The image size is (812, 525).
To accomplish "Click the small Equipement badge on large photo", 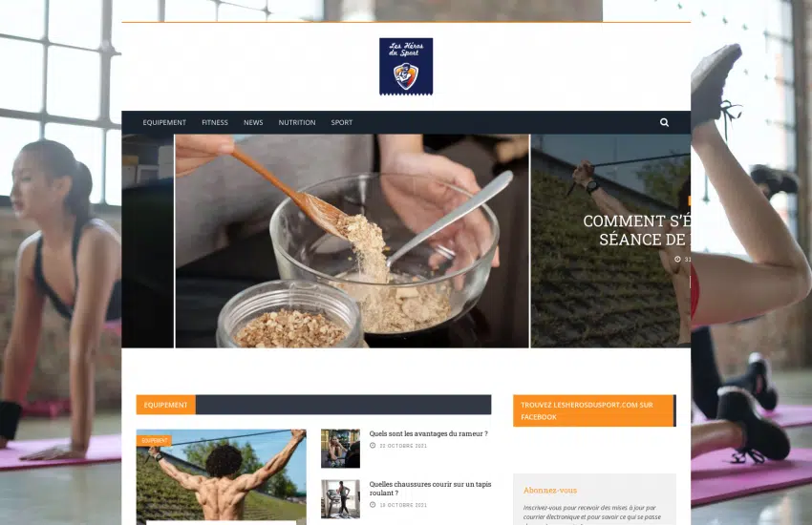I will coord(154,440).
